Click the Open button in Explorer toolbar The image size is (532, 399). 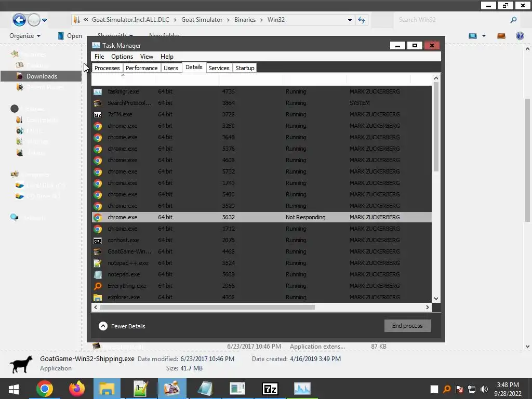(70, 36)
